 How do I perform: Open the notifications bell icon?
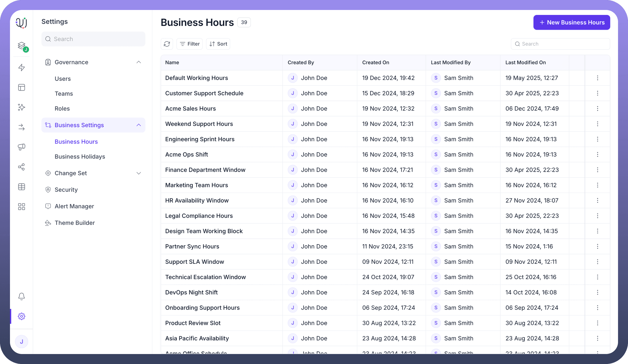pyautogui.click(x=22, y=296)
